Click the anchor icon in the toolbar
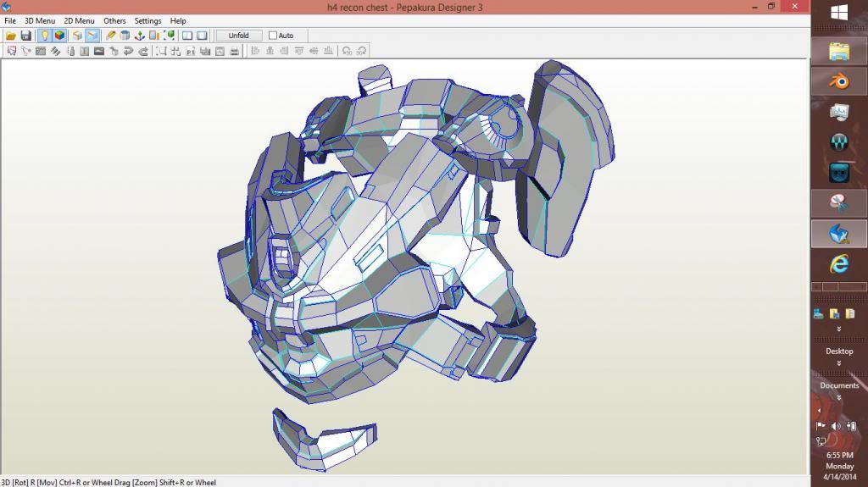The image size is (868, 487). click(140, 36)
